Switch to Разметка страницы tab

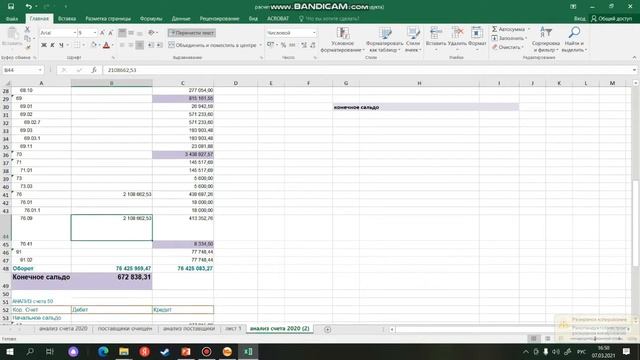pyautogui.click(x=108, y=18)
